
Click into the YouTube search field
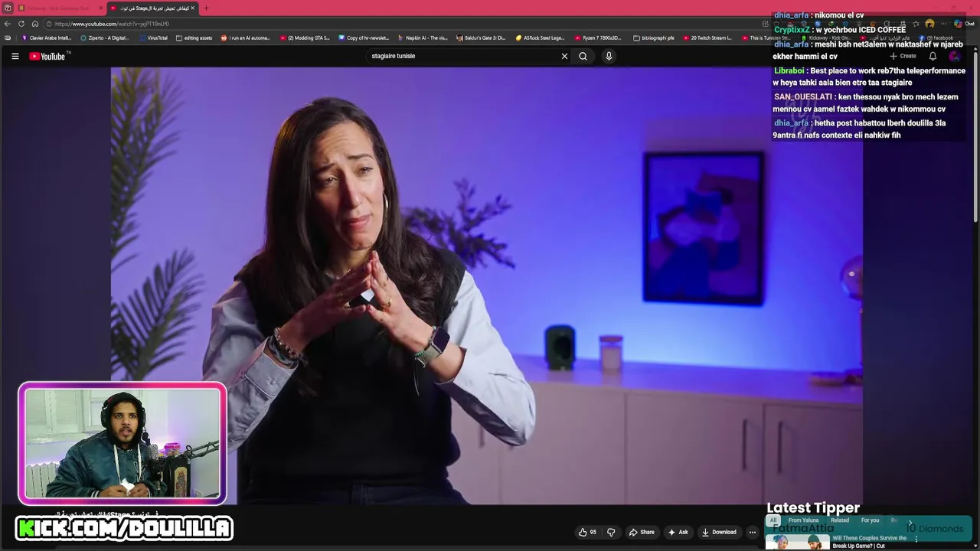[x=463, y=56]
